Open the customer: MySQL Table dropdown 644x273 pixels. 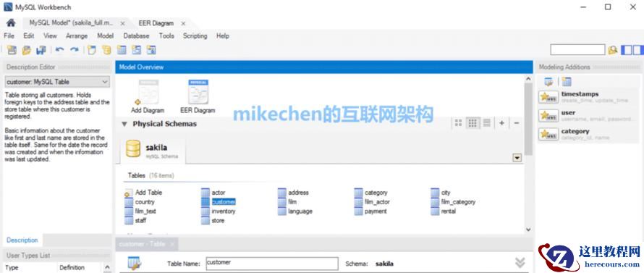click(57, 82)
